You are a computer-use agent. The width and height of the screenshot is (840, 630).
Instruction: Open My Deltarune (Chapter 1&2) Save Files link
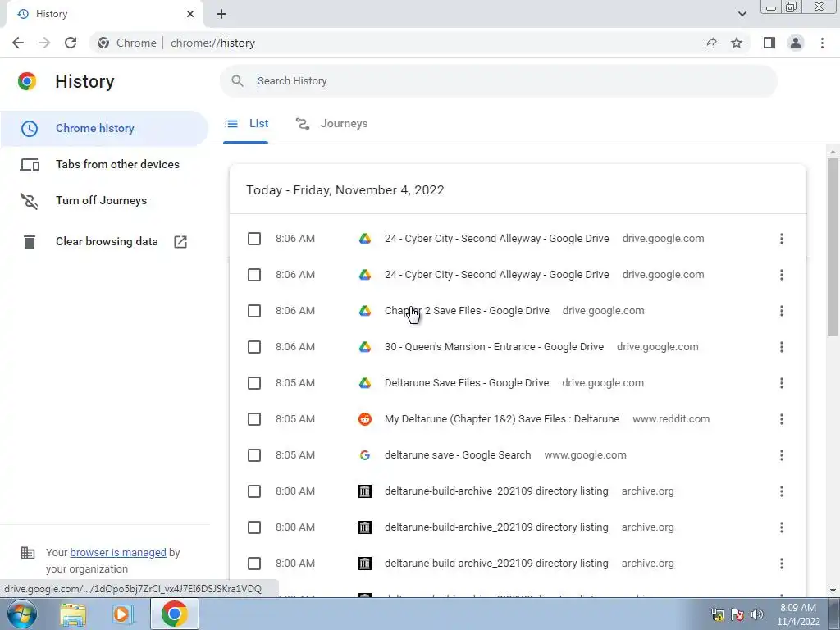pyautogui.click(x=502, y=419)
